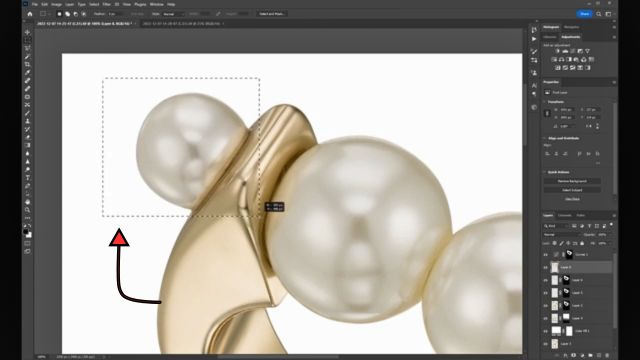
Task: Add a Vibrance adjustment
Action: pyautogui.click(x=587, y=51)
